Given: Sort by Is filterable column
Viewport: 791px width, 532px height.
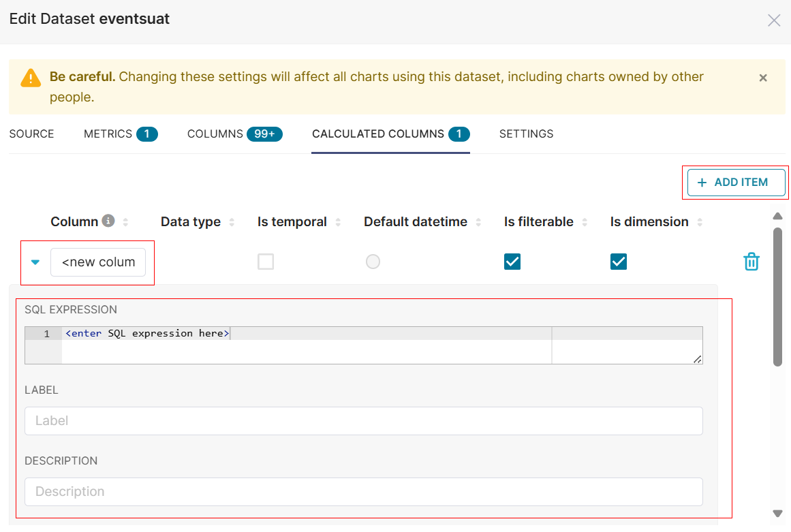Looking at the screenshot, I should (585, 222).
